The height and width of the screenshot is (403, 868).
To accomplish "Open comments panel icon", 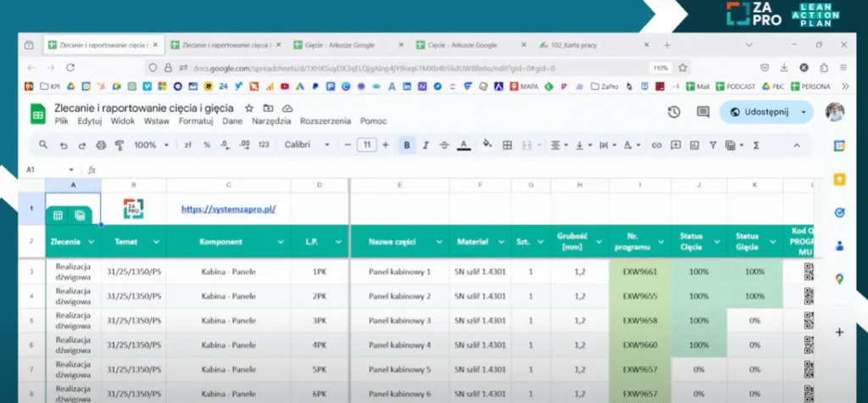I will [x=703, y=112].
